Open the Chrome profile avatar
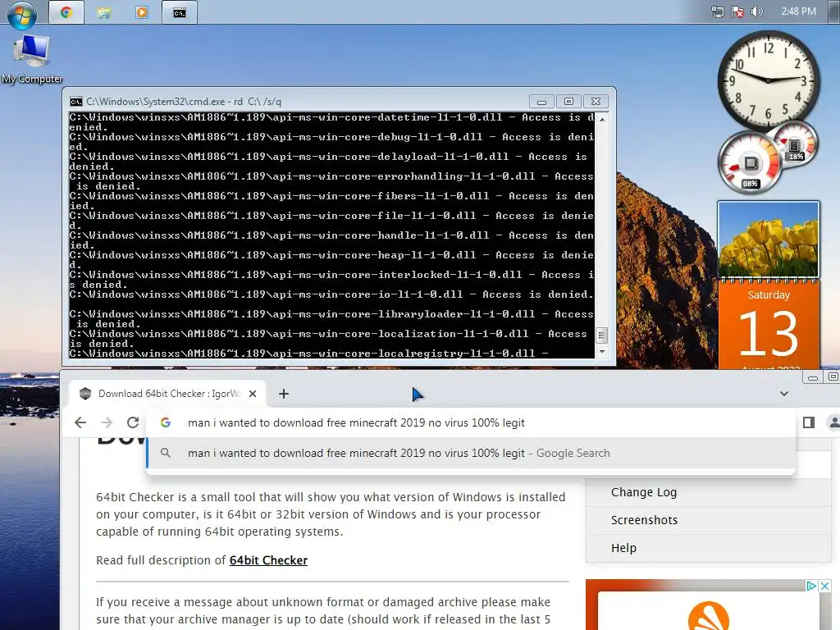The image size is (840, 630). point(833,422)
